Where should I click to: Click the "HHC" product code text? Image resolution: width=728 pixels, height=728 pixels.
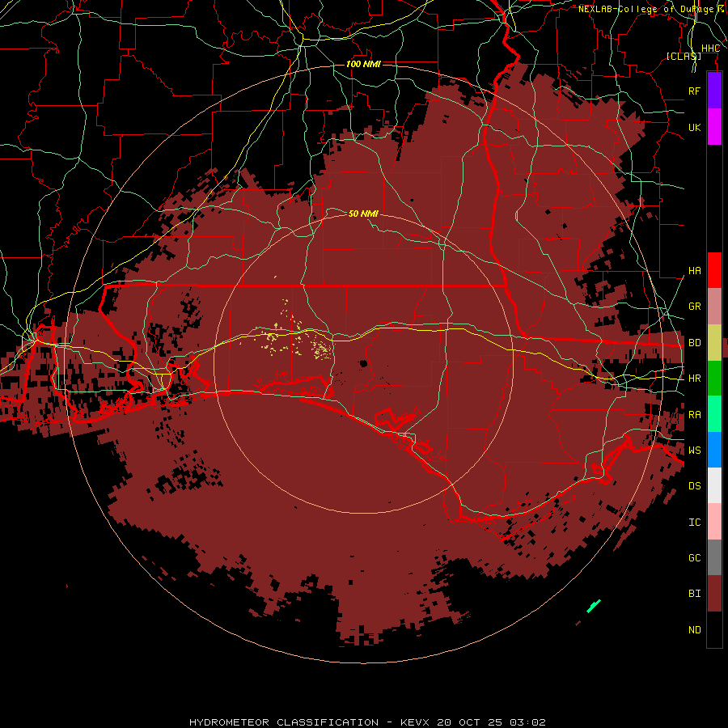point(711,49)
